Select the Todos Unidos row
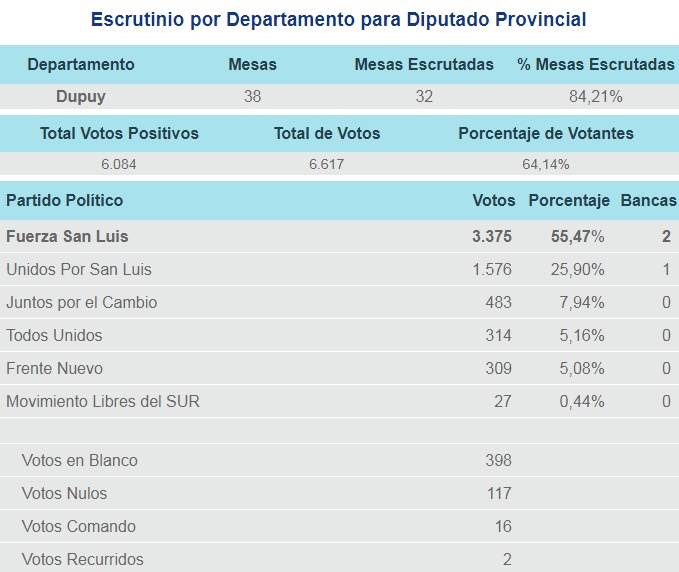Viewport: 679px width, 572px height. [340, 335]
